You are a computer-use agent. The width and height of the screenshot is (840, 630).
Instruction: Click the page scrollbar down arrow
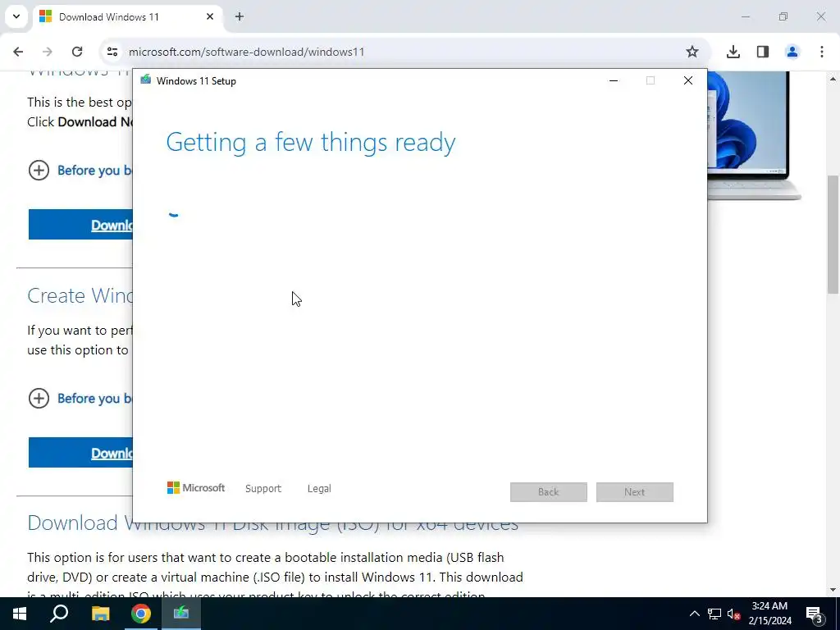pos(833,590)
